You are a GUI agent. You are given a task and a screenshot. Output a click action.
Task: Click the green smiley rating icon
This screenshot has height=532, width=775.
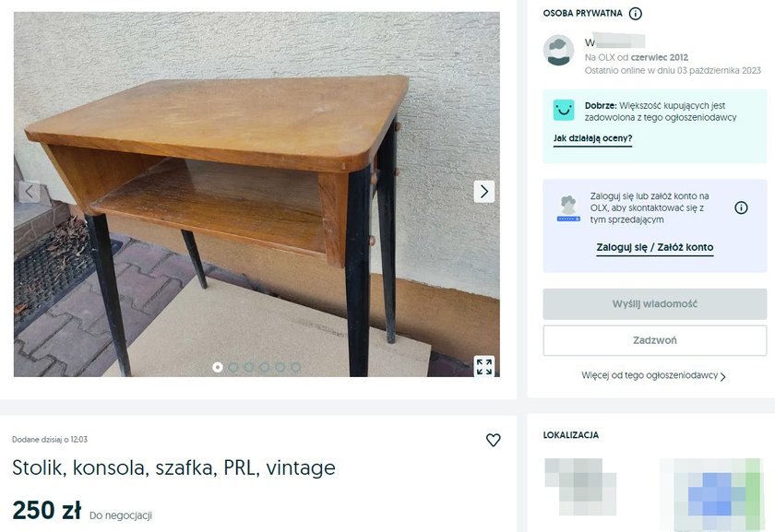[x=564, y=110]
